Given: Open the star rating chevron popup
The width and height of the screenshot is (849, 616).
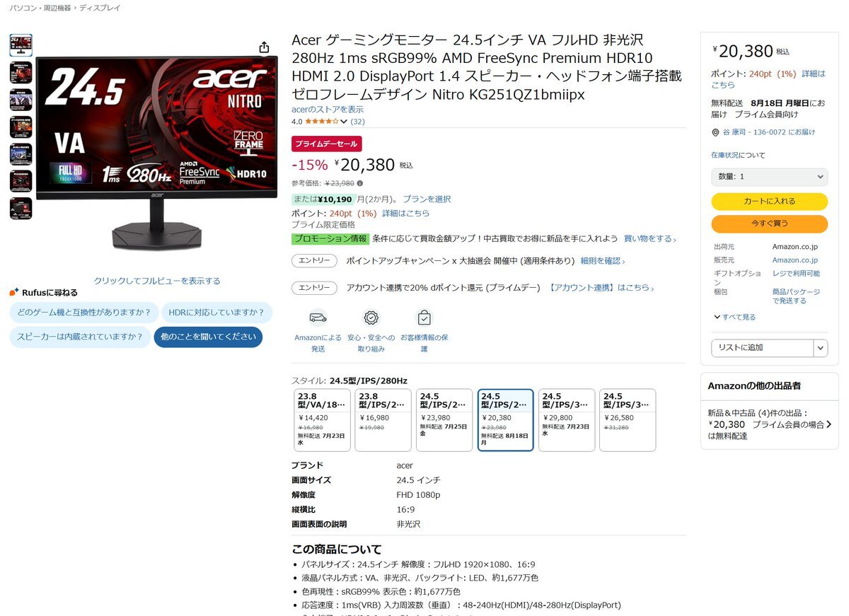Looking at the screenshot, I should coord(345,122).
